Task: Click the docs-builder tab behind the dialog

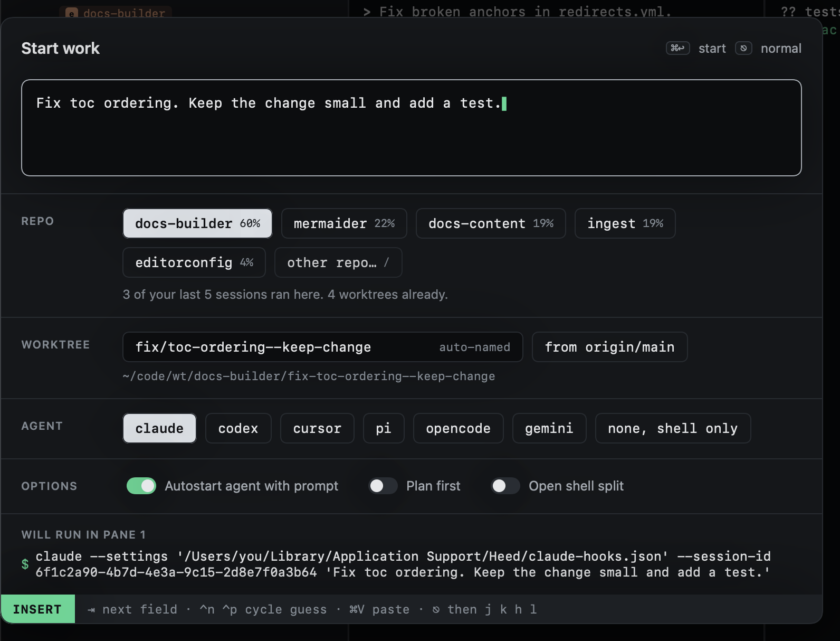Action: (116, 13)
